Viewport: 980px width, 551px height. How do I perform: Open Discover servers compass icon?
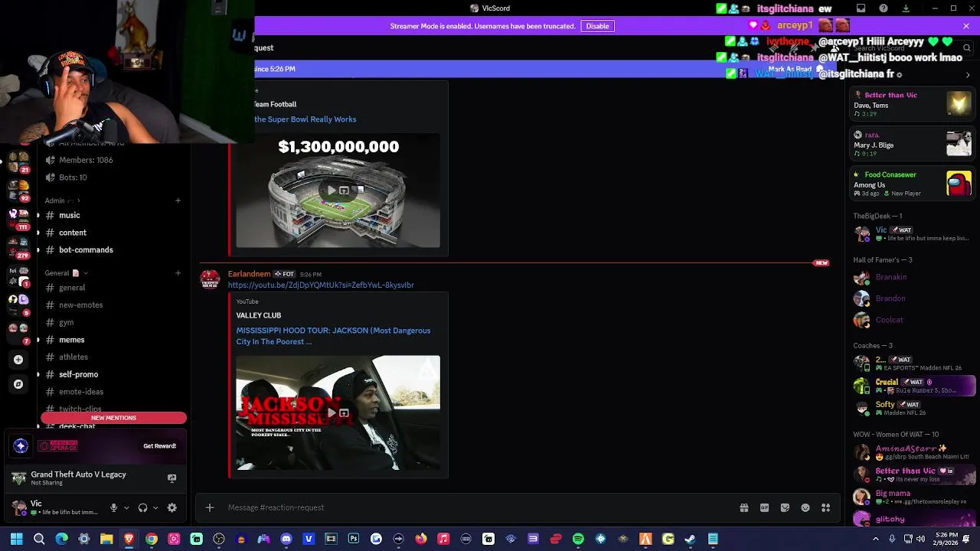click(18, 384)
